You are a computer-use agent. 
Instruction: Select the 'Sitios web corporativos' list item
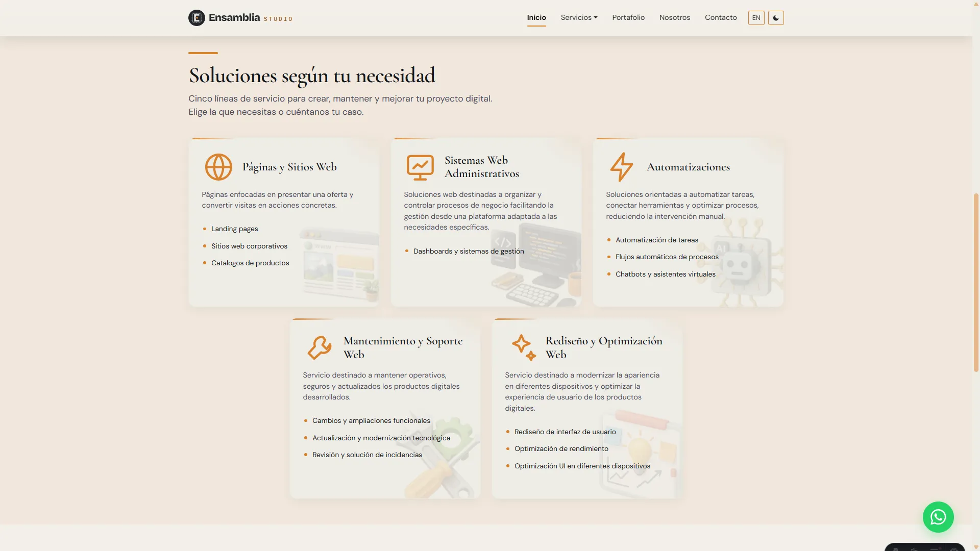point(249,246)
